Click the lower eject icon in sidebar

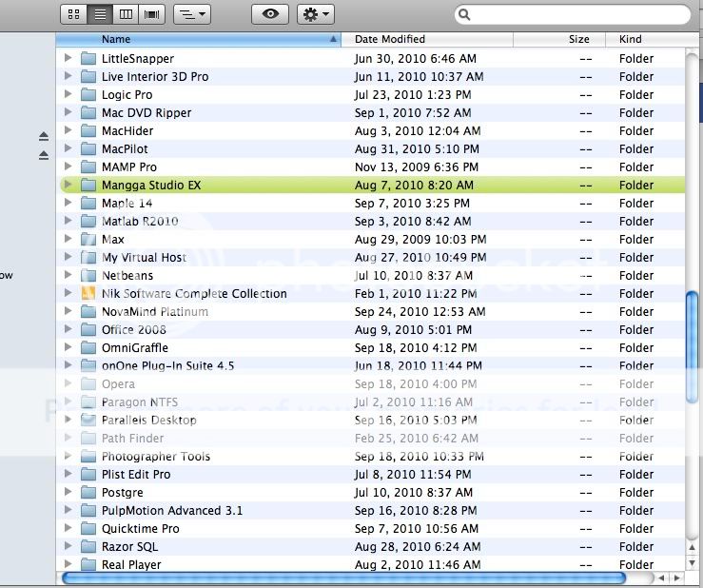[x=44, y=156]
